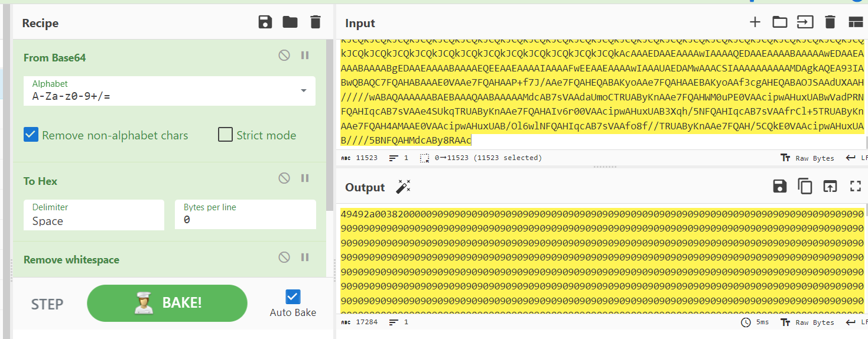Open the Base64 Alphabet dropdown
This screenshot has height=339, width=868.
[x=170, y=91]
